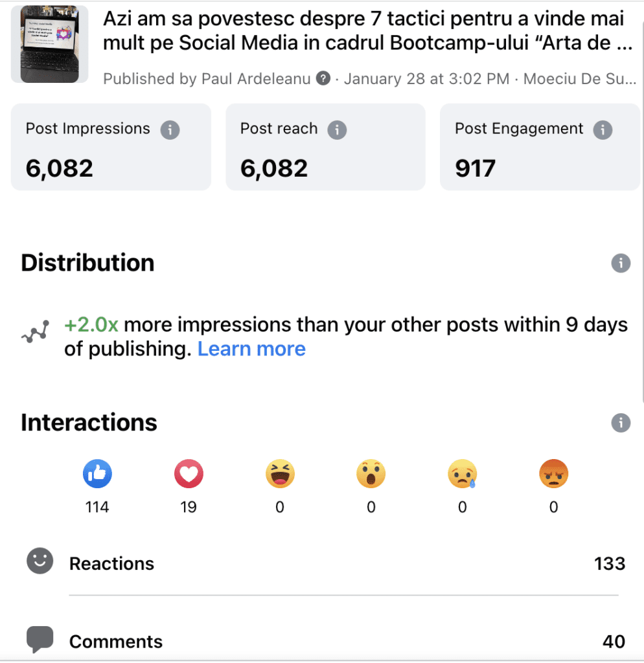Select the Like thumbs-up reaction icon
This screenshot has width=644, height=663.
click(97, 473)
